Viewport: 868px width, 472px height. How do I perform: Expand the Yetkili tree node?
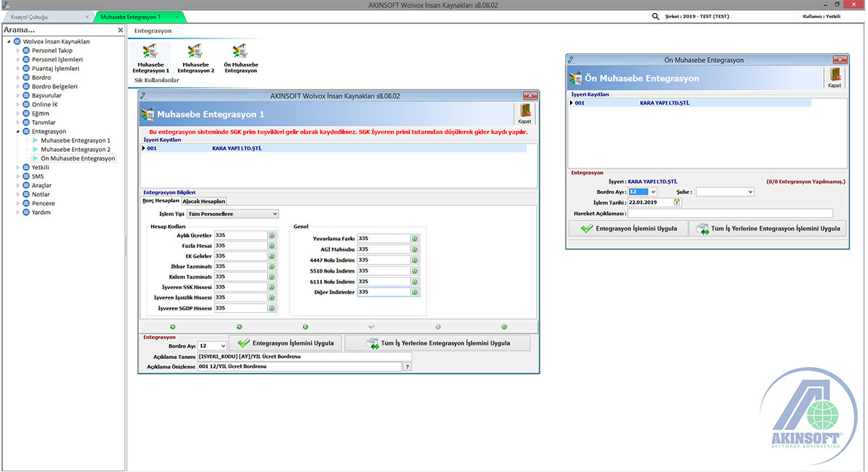[x=19, y=167]
